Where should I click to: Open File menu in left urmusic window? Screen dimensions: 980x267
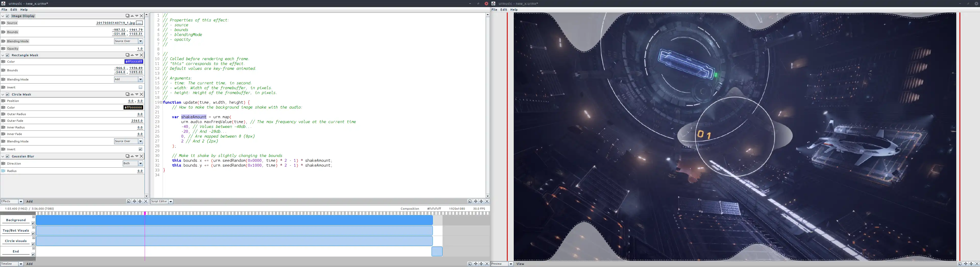[x=5, y=9]
